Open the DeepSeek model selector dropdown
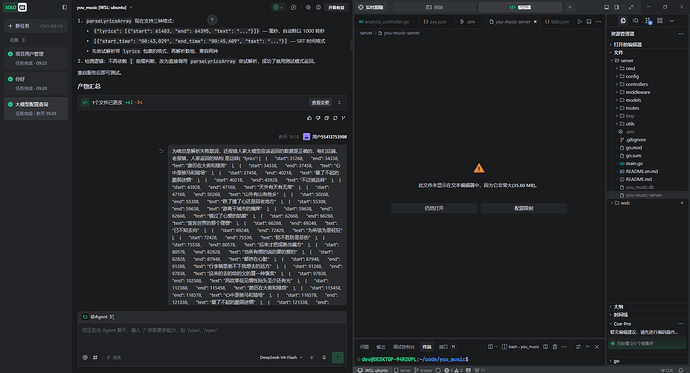The height and width of the screenshot is (373, 690). tap(281, 357)
